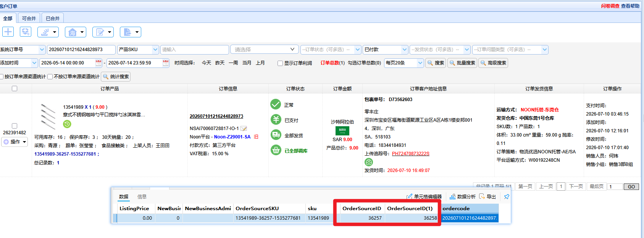Click 今天 quick time filter
Image resolution: width=644 pixels, height=238 pixels.
[207, 63]
